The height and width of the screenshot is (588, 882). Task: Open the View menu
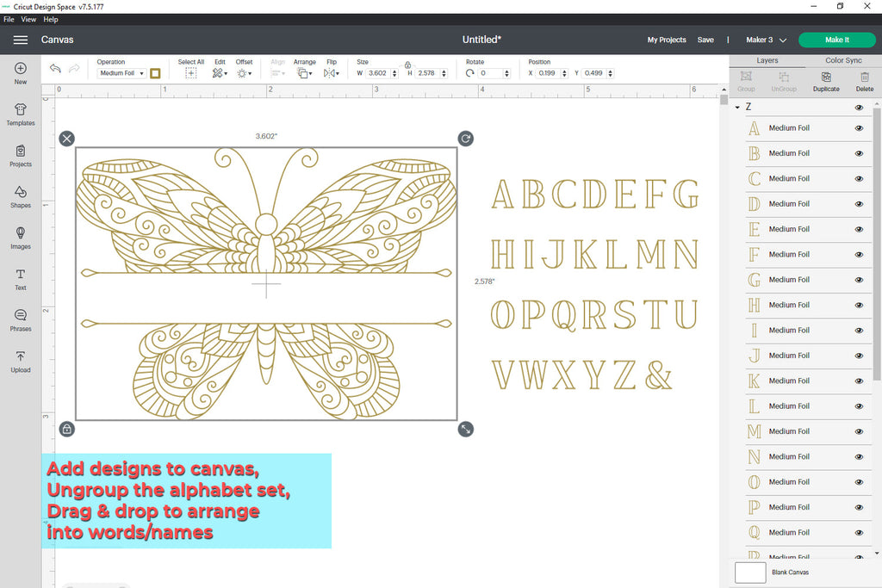pyautogui.click(x=28, y=19)
